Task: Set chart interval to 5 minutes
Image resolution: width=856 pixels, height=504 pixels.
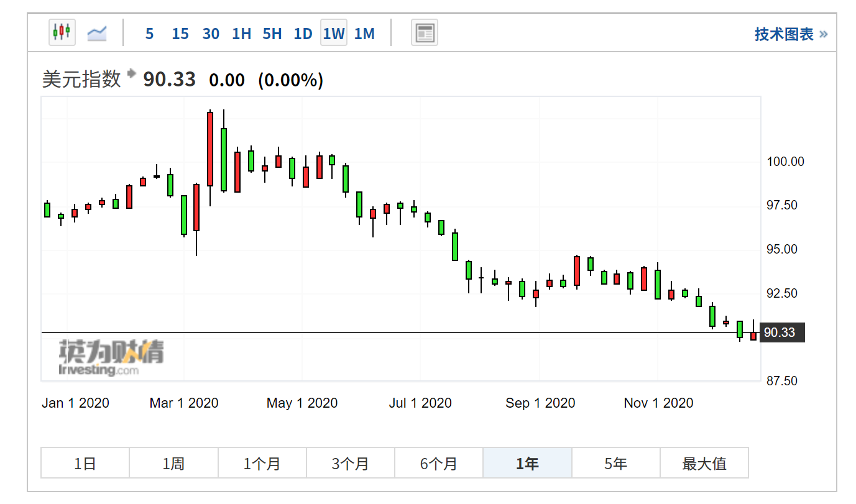Action: point(149,34)
